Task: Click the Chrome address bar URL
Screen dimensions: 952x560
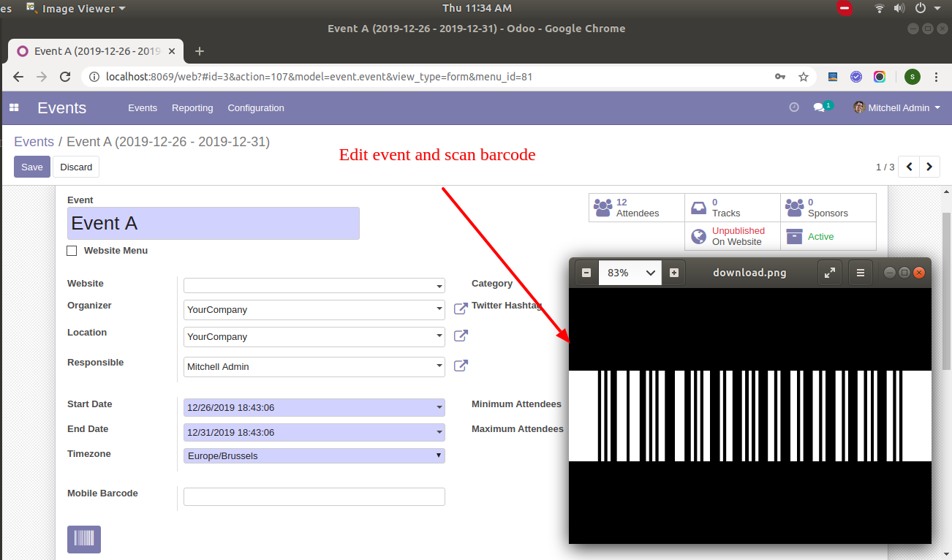Action: 319,76
